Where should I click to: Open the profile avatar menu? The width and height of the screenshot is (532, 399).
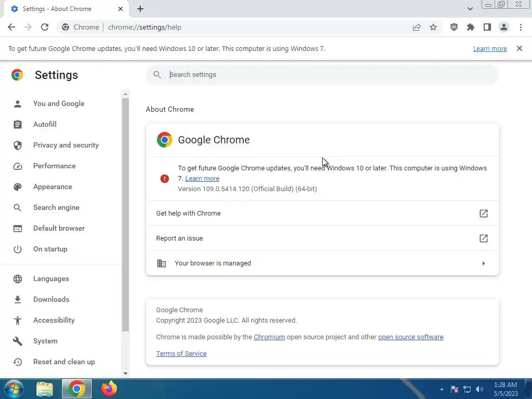504,27
